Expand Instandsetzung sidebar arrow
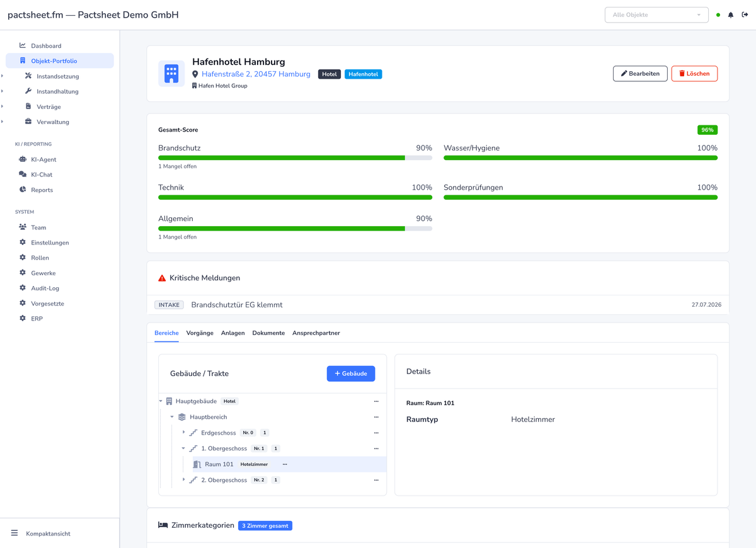756x548 pixels. pos(2,76)
